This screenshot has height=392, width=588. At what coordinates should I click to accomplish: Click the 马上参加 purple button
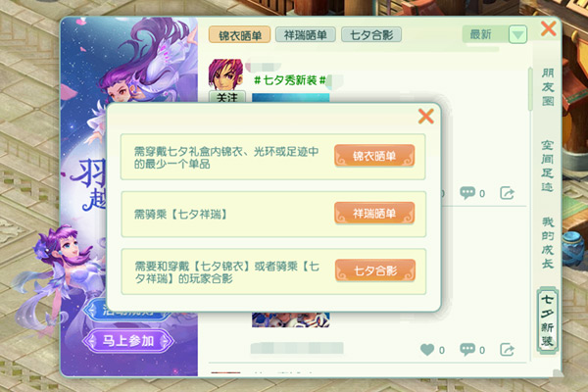pyautogui.click(x=127, y=341)
